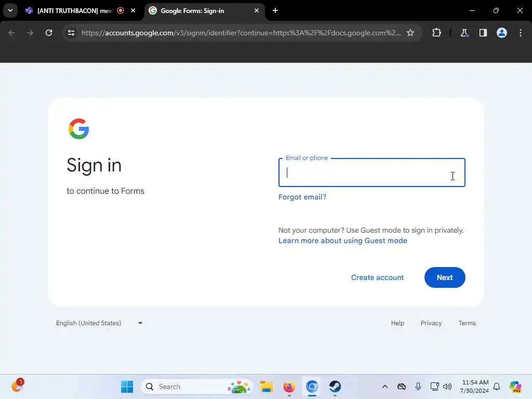The height and width of the screenshot is (399, 532).
Task: Click the recording indicator on the meeting tab
Action: 121,10
